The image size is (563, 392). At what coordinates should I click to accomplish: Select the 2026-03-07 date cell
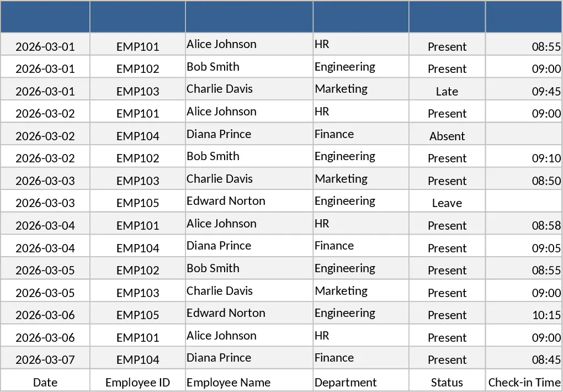(x=45, y=358)
